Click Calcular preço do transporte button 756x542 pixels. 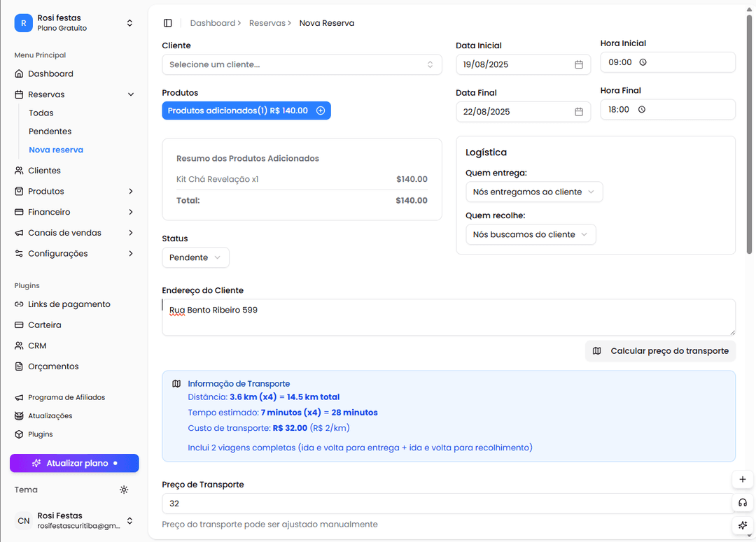pos(660,351)
